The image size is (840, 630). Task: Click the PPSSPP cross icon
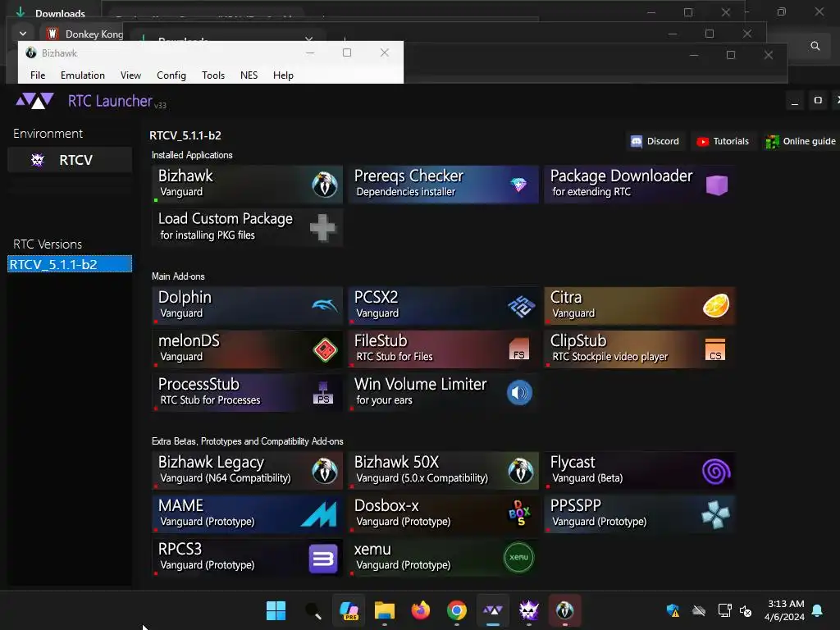click(x=715, y=514)
